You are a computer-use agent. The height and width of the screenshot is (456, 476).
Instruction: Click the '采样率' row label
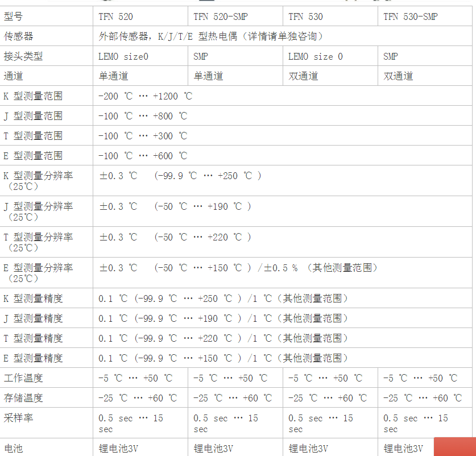(x=19, y=418)
